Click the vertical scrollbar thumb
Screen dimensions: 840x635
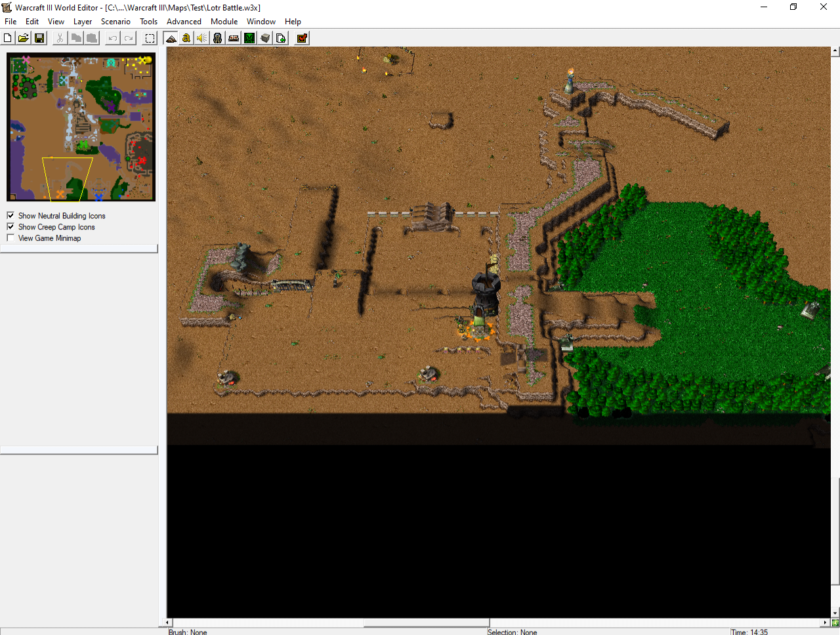pyautogui.click(x=835, y=532)
